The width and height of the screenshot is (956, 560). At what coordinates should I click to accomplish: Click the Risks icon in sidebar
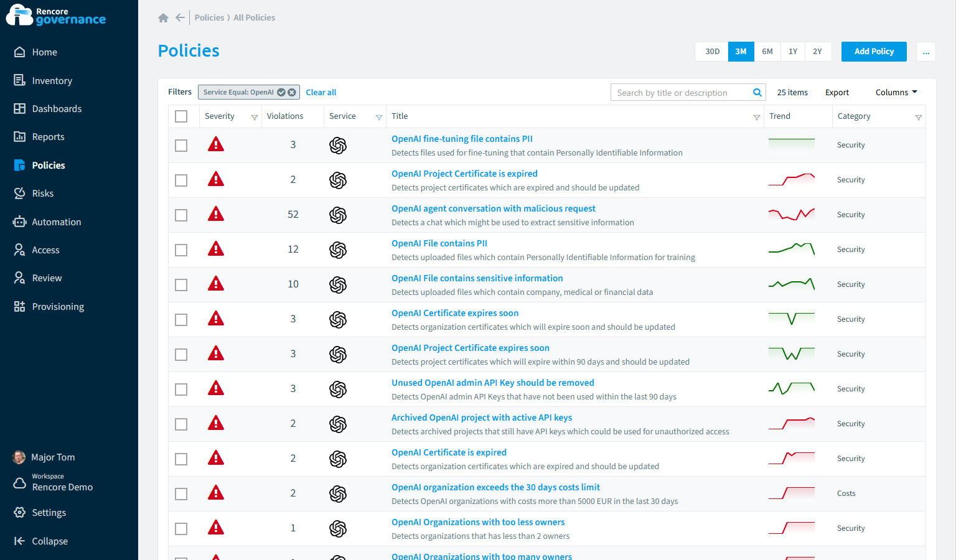[20, 193]
